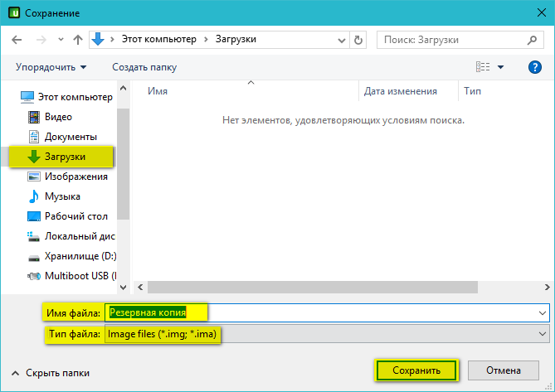
Task: Close the 'Сохранение' dialog
Action: pyautogui.click(x=541, y=12)
